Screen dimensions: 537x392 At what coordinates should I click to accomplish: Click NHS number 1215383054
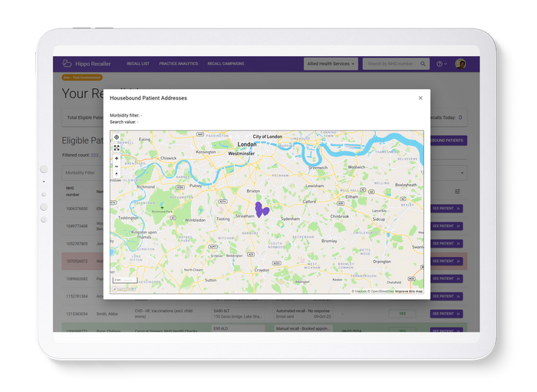point(77,314)
